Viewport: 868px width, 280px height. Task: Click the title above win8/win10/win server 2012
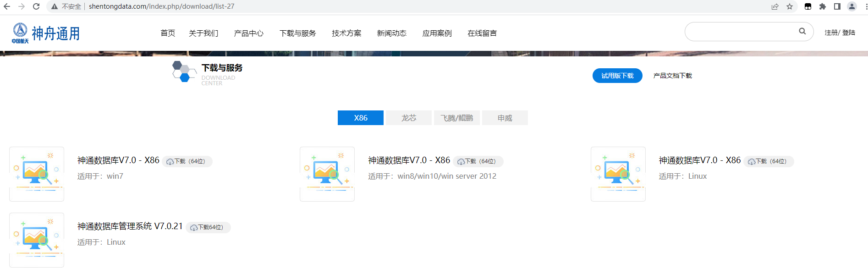pos(409,160)
